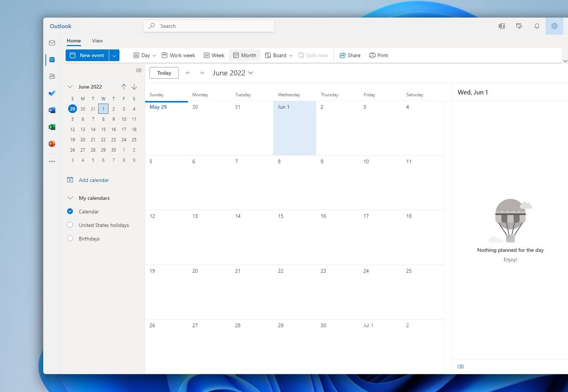Image resolution: width=568 pixels, height=392 pixels.
Task: Open the People app icon
Action: coord(52,76)
